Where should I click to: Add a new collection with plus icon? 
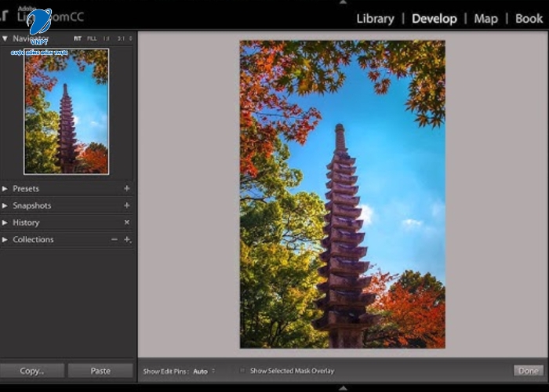coord(127,239)
